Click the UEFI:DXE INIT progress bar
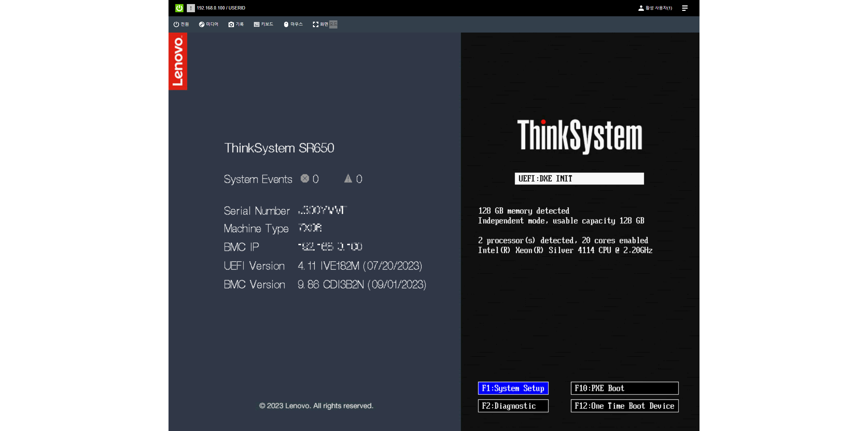 [x=579, y=178]
